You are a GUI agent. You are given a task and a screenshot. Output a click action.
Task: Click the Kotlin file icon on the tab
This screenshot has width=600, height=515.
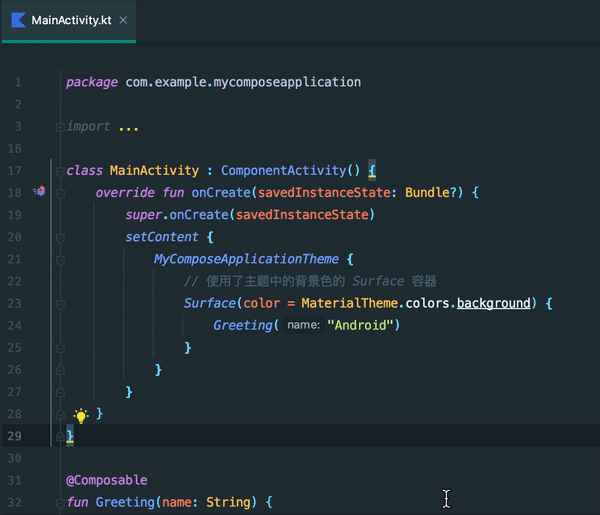18,20
